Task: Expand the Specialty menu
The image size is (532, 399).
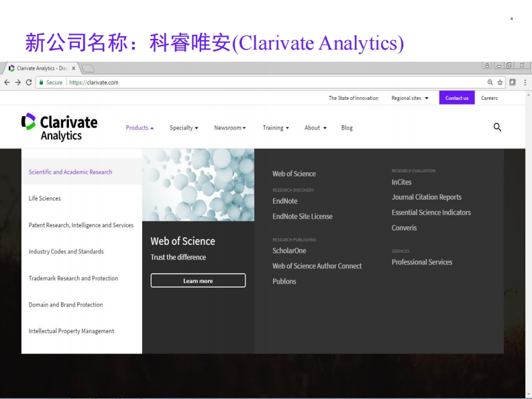Action: [184, 128]
